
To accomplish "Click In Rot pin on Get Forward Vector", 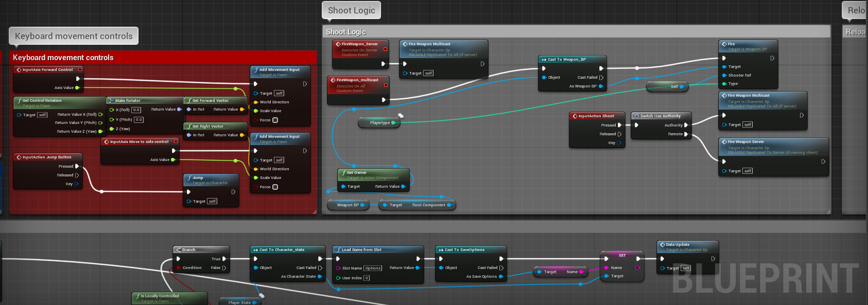I will pyautogui.click(x=189, y=109).
